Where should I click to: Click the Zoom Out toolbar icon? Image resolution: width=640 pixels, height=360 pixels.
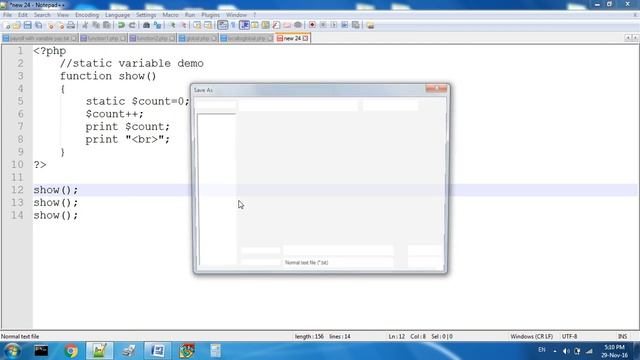(x=183, y=25)
